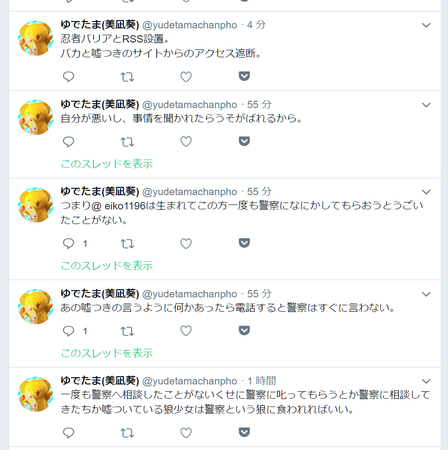Open the avatar thumbnail of the 4 分 tweet
448x450 pixels.
point(36,38)
